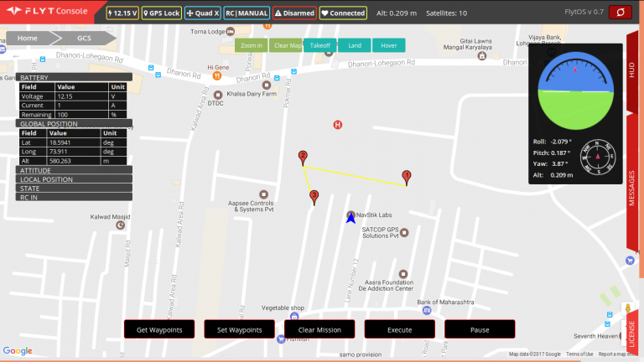644x362 pixels.
Task: Expand the STATE panel
Action: pos(74,189)
